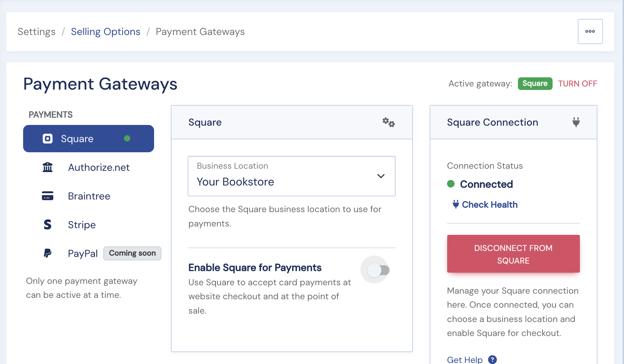Click Disconnect From Square button
The image size is (624, 364).
click(513, 254)
